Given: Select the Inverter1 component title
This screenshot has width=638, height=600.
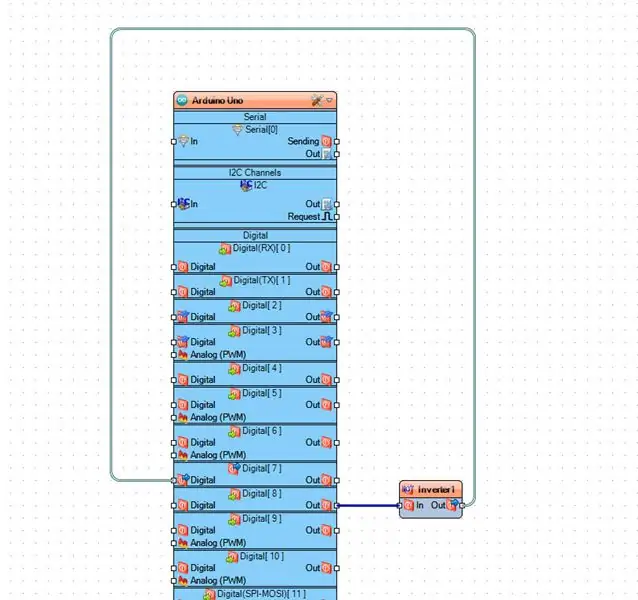Looking at the screenshot, I should point(436,489).
